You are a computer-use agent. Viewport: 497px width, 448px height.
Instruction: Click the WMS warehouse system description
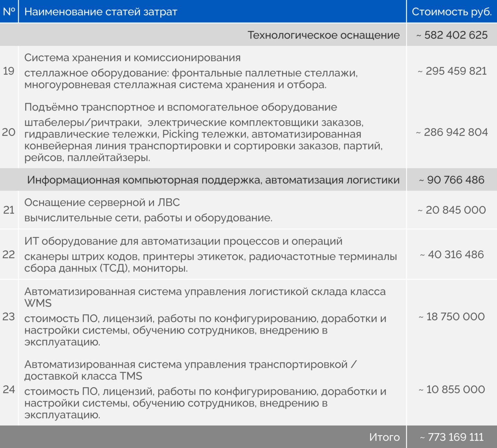[x=205, y=330]
